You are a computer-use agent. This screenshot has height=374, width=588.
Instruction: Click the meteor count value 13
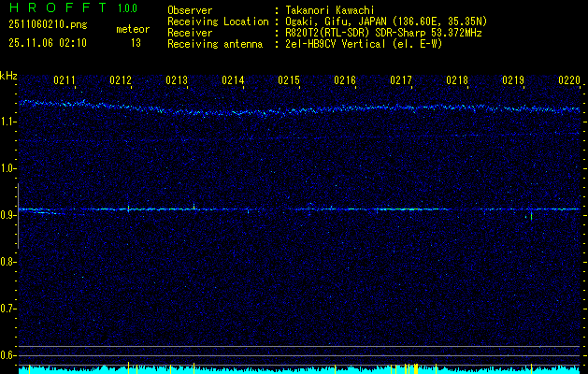point(136,43)
